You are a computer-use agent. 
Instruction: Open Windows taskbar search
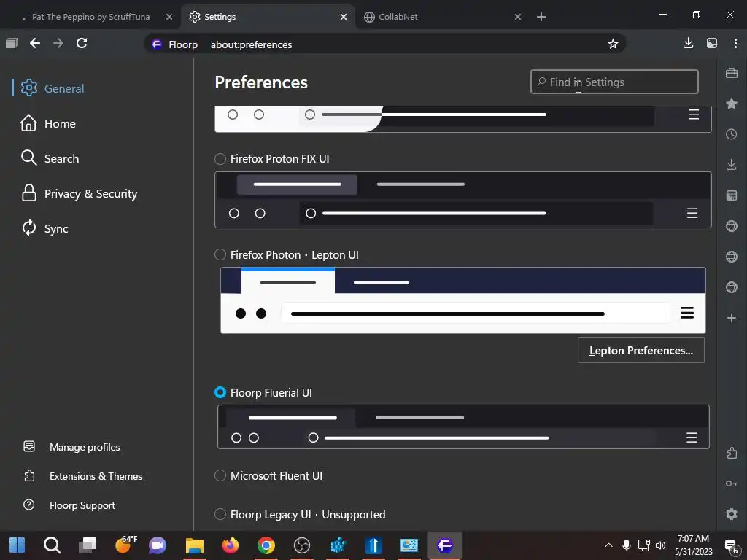click(x=52, y=545)
